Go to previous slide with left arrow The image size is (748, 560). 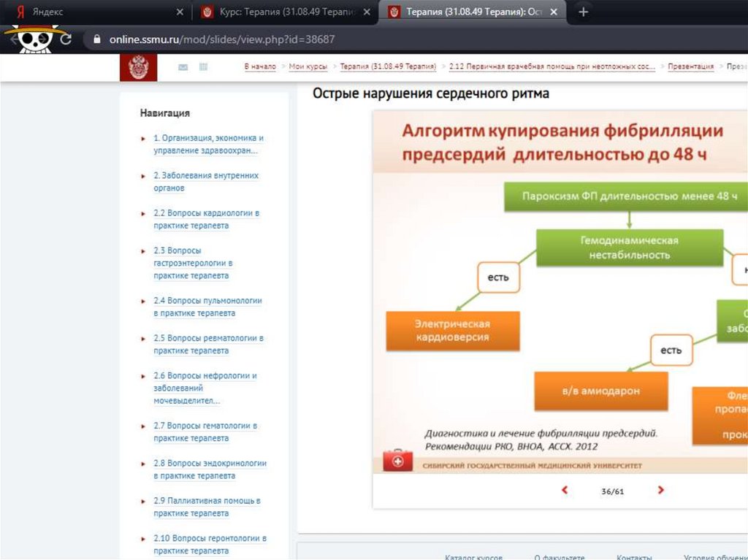[x=565, y=490]
